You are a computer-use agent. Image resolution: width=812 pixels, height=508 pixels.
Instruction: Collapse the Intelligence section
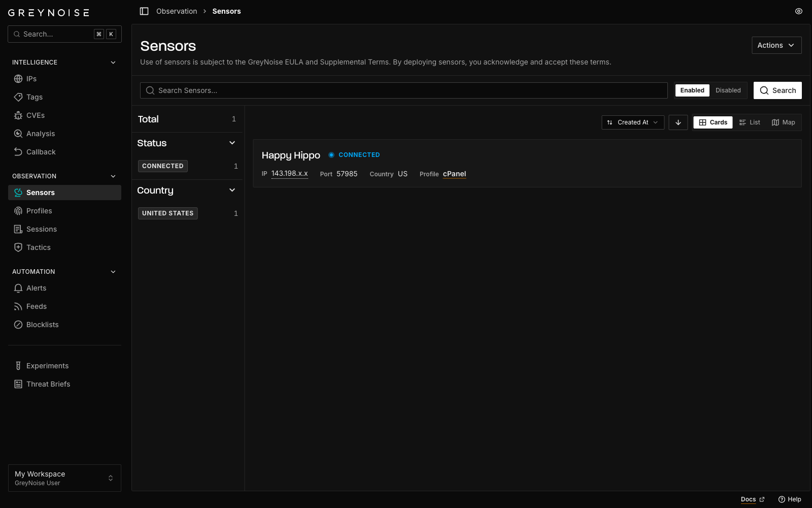tap(113, 62)
